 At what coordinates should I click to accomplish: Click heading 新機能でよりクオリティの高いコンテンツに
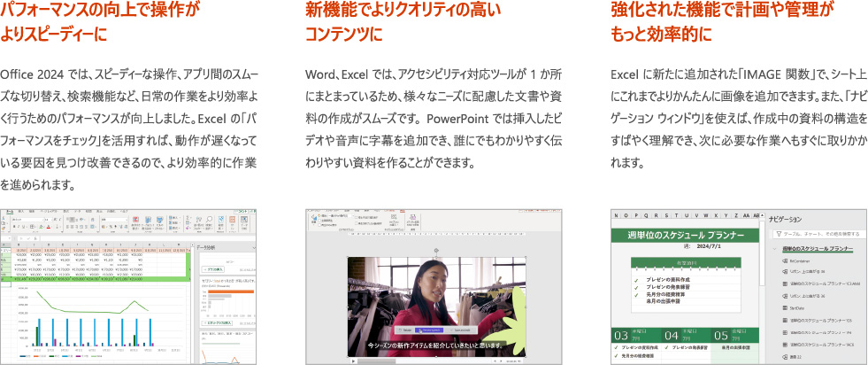point(403,23)
